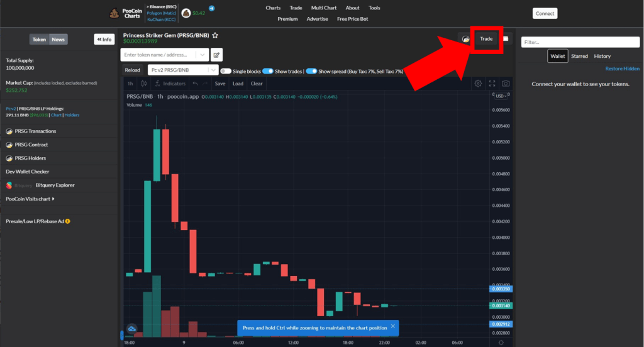This screenshot has width=644, height=347.
Task: Expand the PooCoin Visits chart
Action: (30, 199)
